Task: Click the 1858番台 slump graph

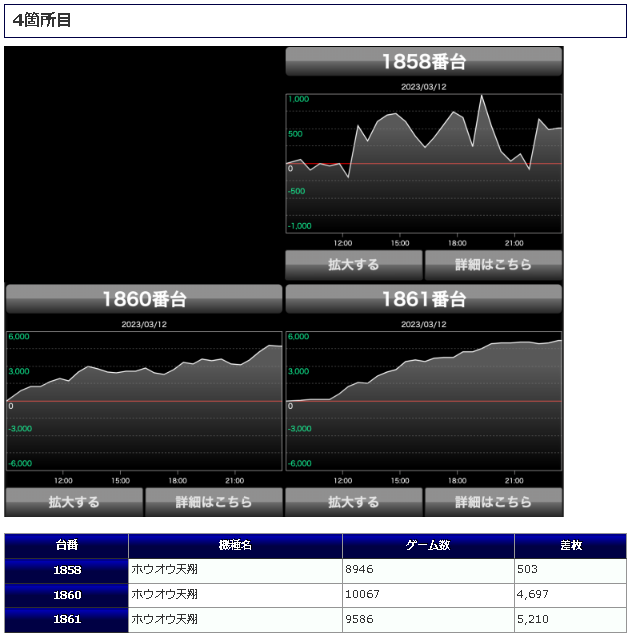Action: (x=424, y=163)
